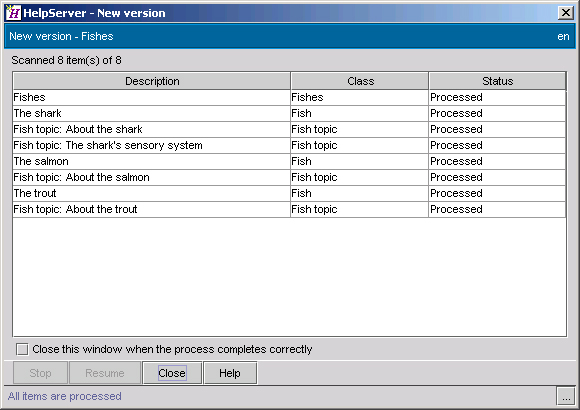Open the Help button
Image resolution: width=580 pixels, height=410 pixels.
[230, 373]
